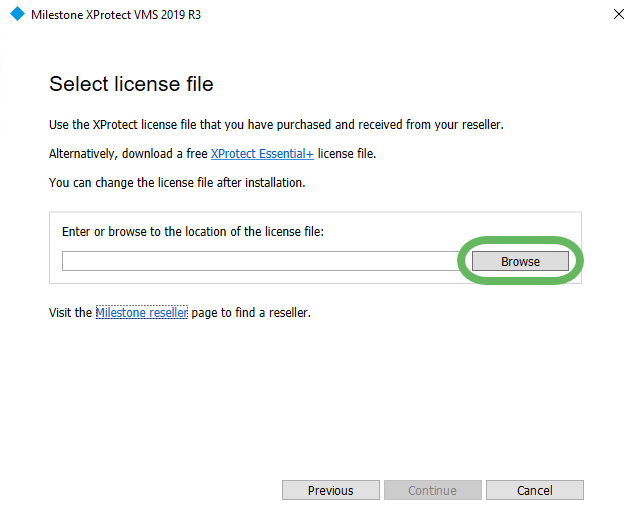Screen dimensions: 633x521
Task: Click the words license file after Essential+ link
Action: coord(346,154)
